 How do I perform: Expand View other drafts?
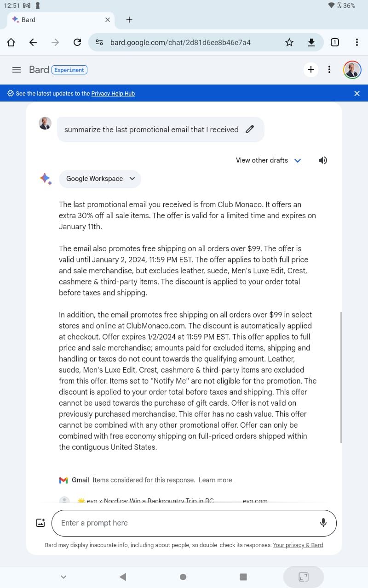point(268,160)
